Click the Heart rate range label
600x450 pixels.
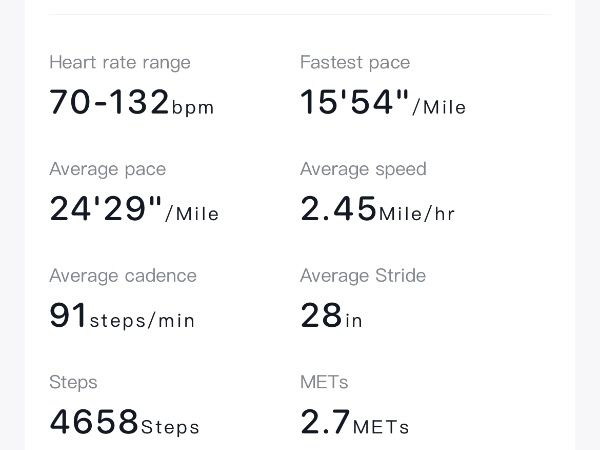click(119, 62)
